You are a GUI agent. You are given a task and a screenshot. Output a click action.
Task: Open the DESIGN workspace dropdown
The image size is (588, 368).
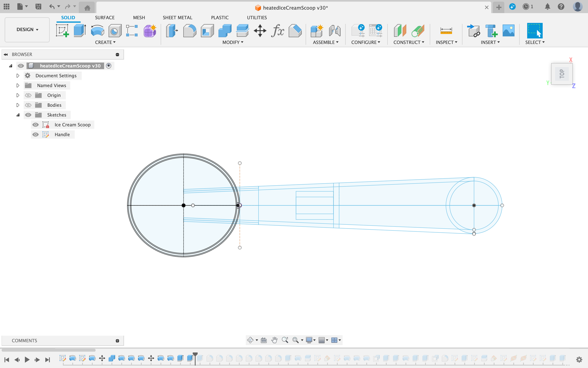[27, 29]
